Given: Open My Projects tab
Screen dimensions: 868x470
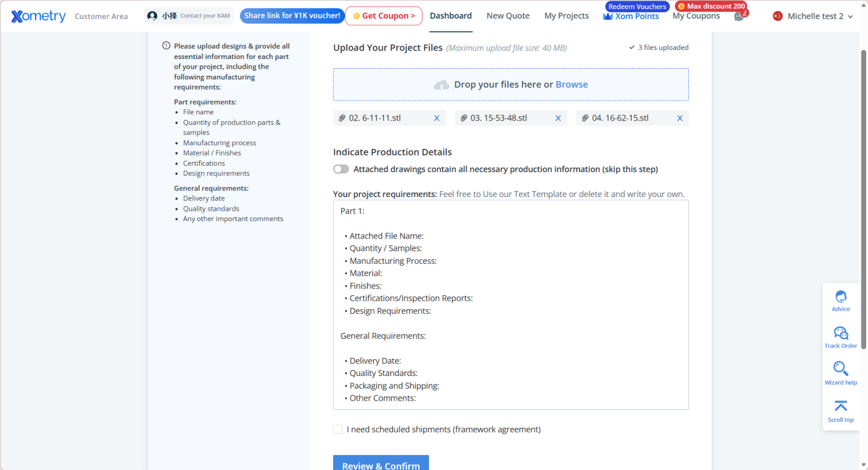Looking at the screenshot, I should pyautogui.click(x=566, y=16).
